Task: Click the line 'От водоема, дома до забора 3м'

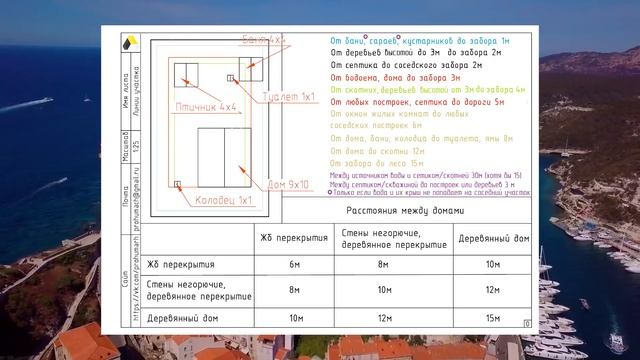Action: click(x=395, y=78)
